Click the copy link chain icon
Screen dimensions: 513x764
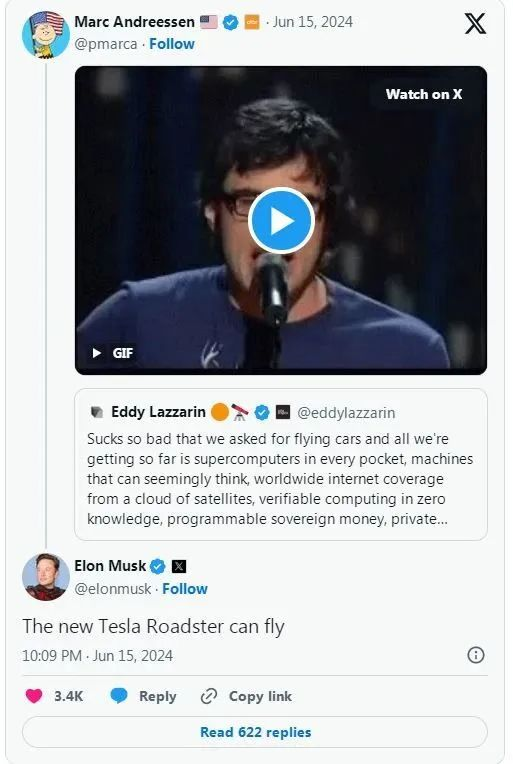pos(209,696)
